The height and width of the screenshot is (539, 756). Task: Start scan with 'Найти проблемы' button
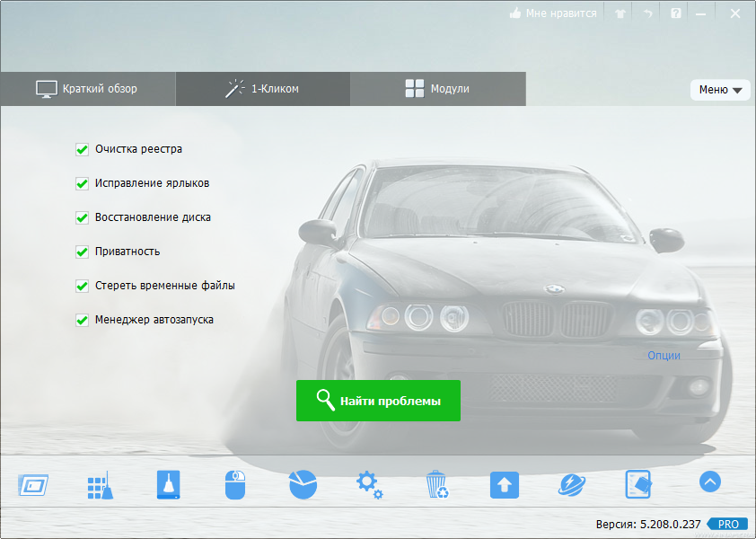[x=378, y=401]
